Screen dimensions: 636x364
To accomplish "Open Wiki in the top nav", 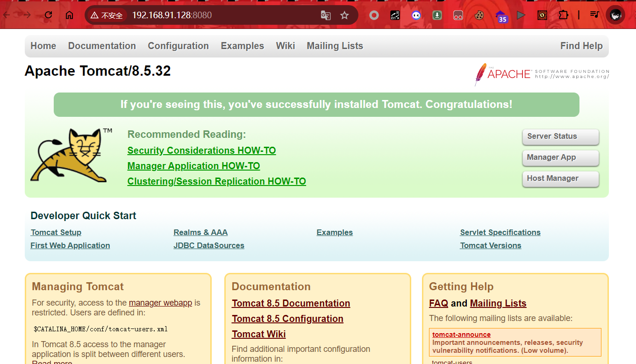I will point(286,46).
